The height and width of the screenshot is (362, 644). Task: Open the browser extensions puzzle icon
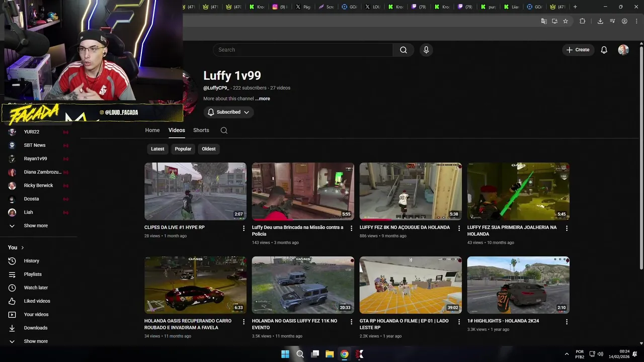point(583,21)
